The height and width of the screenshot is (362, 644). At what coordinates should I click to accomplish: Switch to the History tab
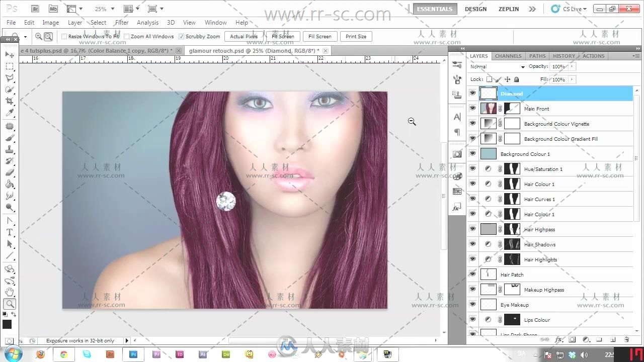pyautogui.click(x=564, y=56)
